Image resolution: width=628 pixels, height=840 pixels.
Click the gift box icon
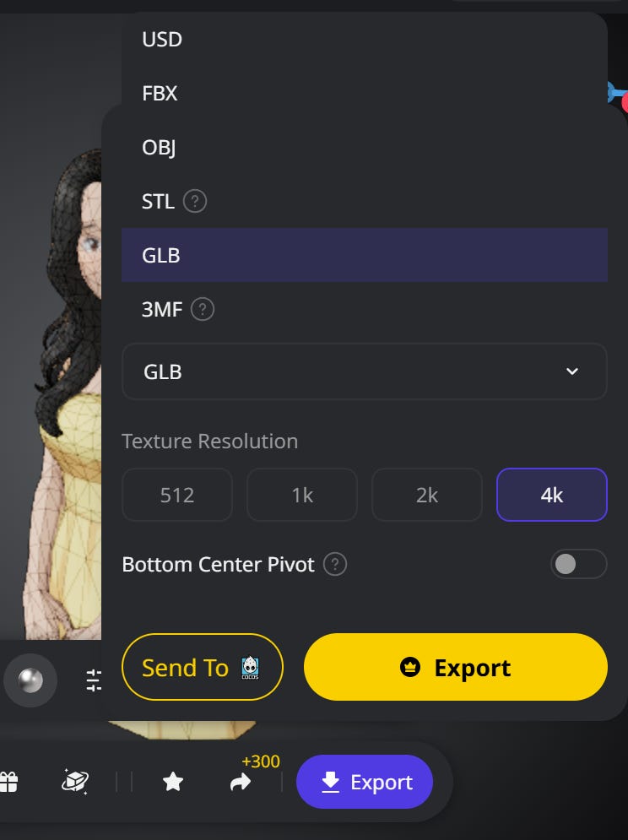click(x=8, y=782)
